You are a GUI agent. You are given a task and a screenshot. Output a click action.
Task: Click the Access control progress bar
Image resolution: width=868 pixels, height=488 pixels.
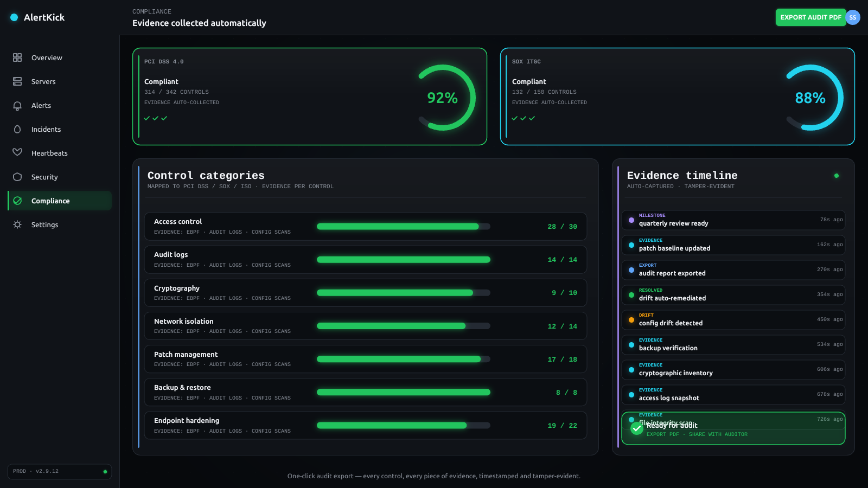click(404, 227)
